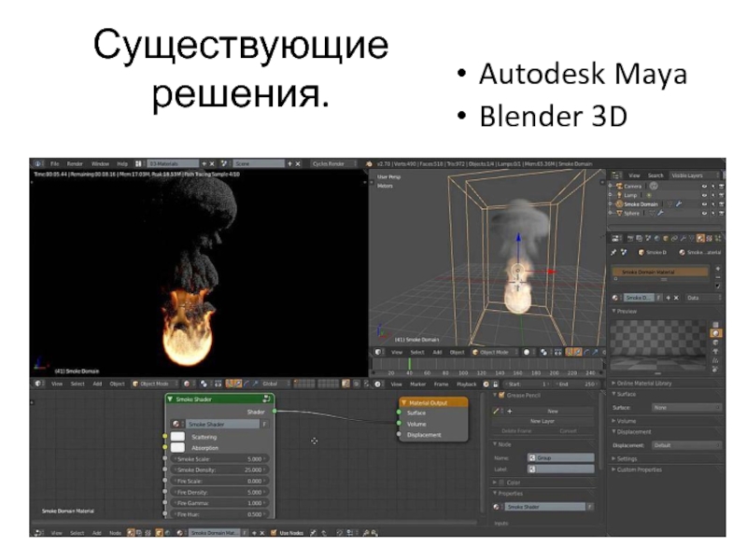
Task: Click the Sphere wrench modifier icon
Action: pos(660,213)
